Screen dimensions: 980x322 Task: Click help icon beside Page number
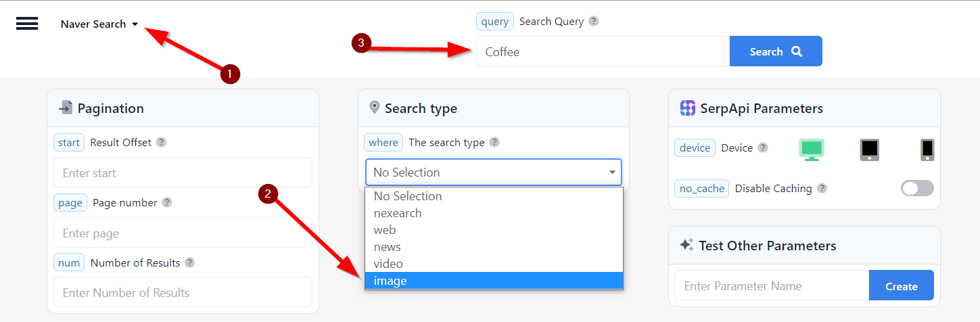167,202
